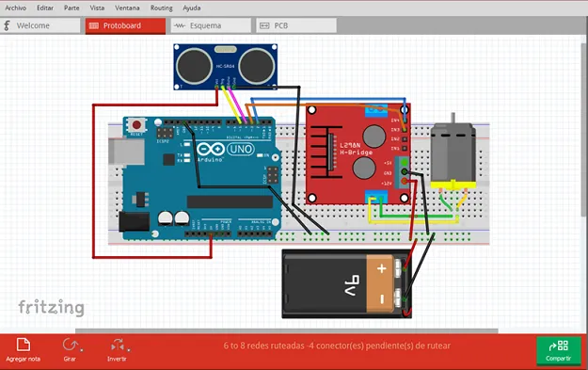Screen dimensions: 588x370
Task: Click the Fritzing icon on Welcome tab
Action: tap(7, 25)
